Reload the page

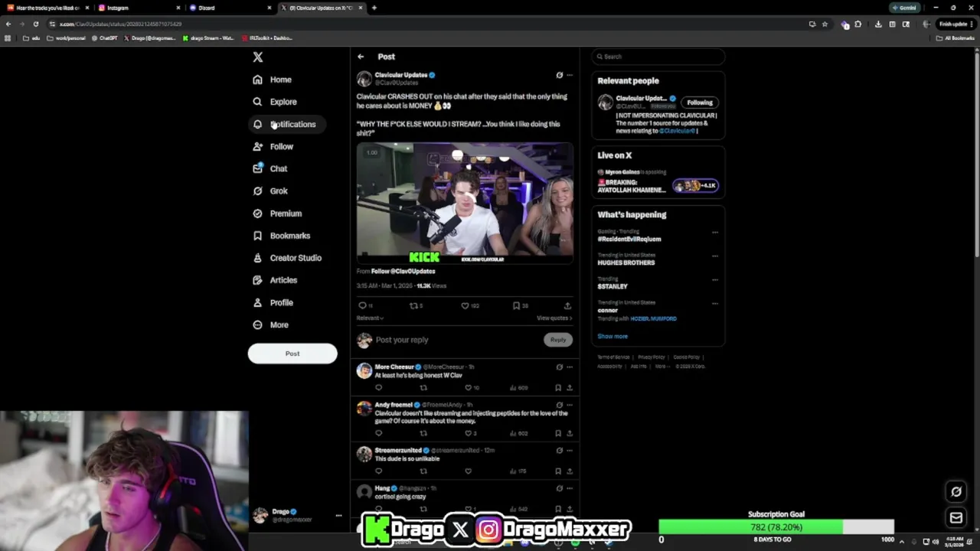point(35,24)
